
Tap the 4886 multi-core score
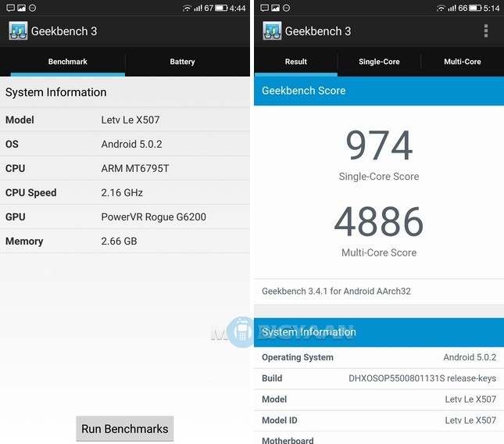379,221
